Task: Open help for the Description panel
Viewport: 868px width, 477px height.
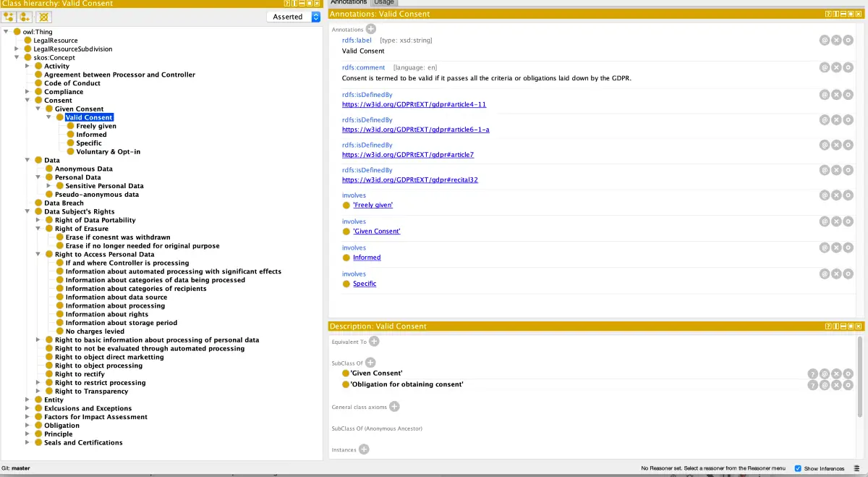Action: [x=828, y=326]
